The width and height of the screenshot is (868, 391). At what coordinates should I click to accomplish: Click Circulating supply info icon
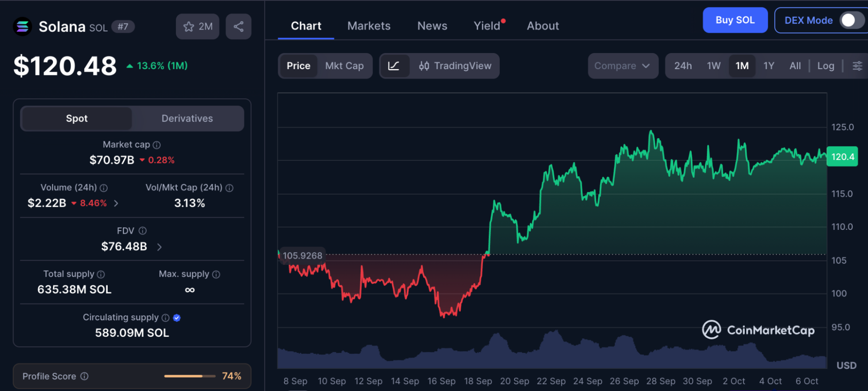coord(165,318)
